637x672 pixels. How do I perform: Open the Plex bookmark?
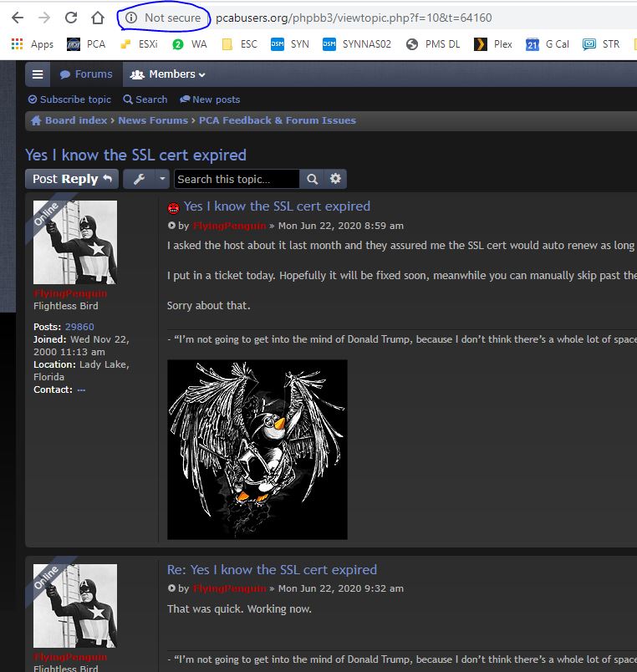493,44
